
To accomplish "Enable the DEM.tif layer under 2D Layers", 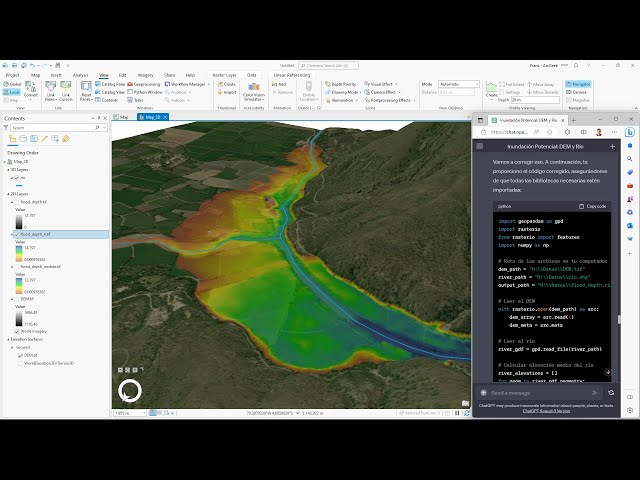I will [x=17, y=299].
